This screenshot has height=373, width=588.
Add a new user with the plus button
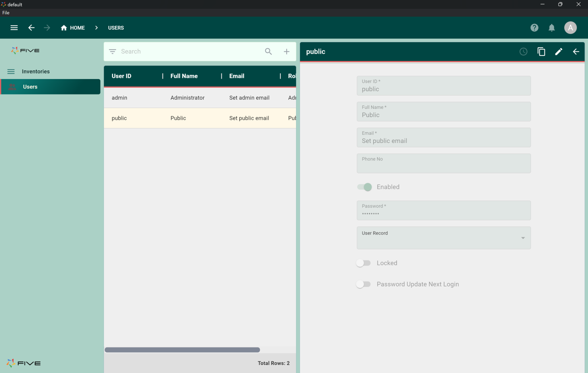286,51
